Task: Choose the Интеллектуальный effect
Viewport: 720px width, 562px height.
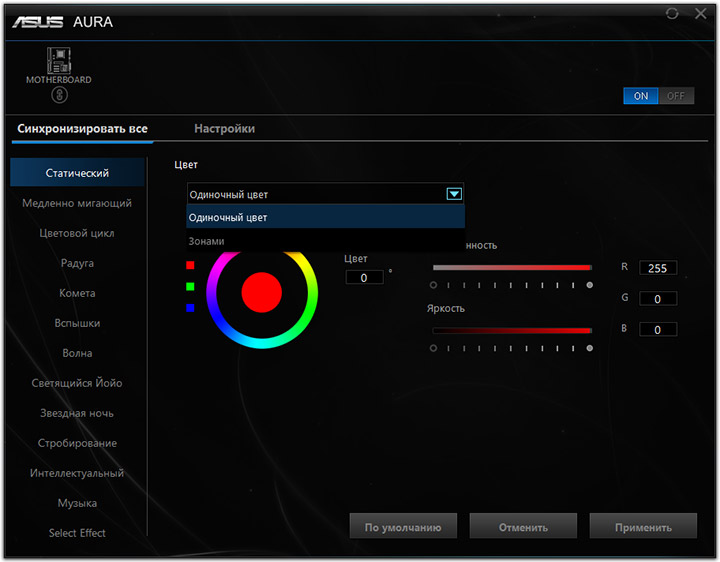Action: pos(77,473)
